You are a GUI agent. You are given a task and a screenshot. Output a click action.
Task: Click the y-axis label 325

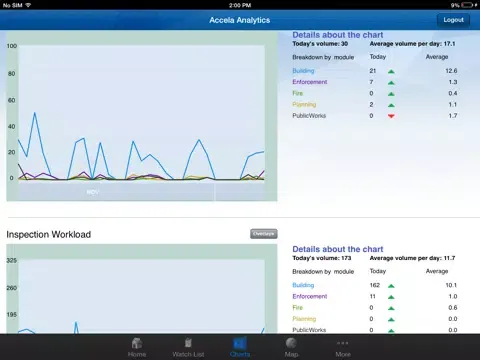(12, 260)
